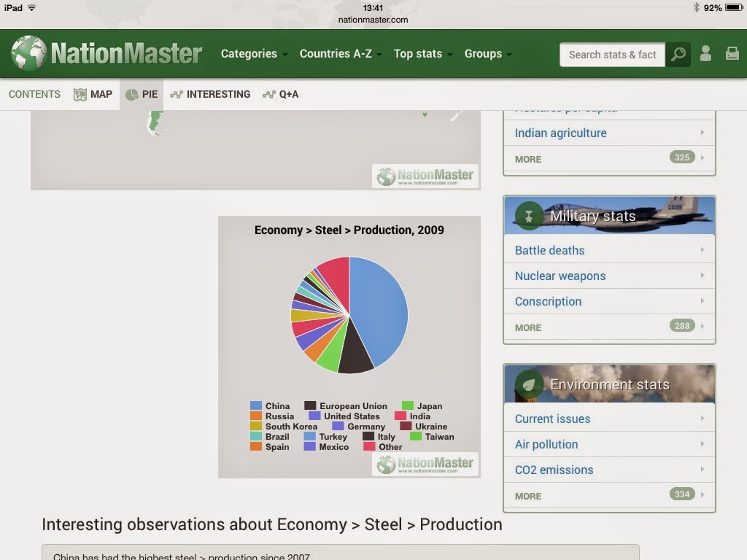Click the map icon beside MAP
Image resolution: width=747 pixels, height=560 pixels.
80,94
